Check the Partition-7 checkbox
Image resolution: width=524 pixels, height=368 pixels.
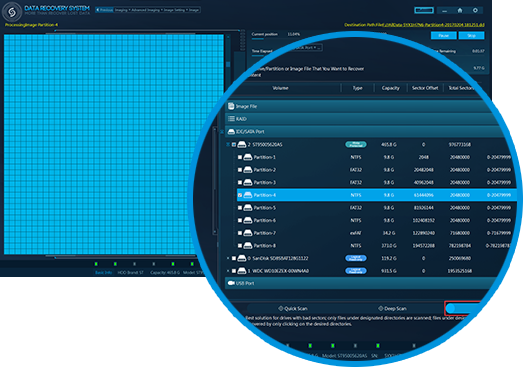coord(240,233)
